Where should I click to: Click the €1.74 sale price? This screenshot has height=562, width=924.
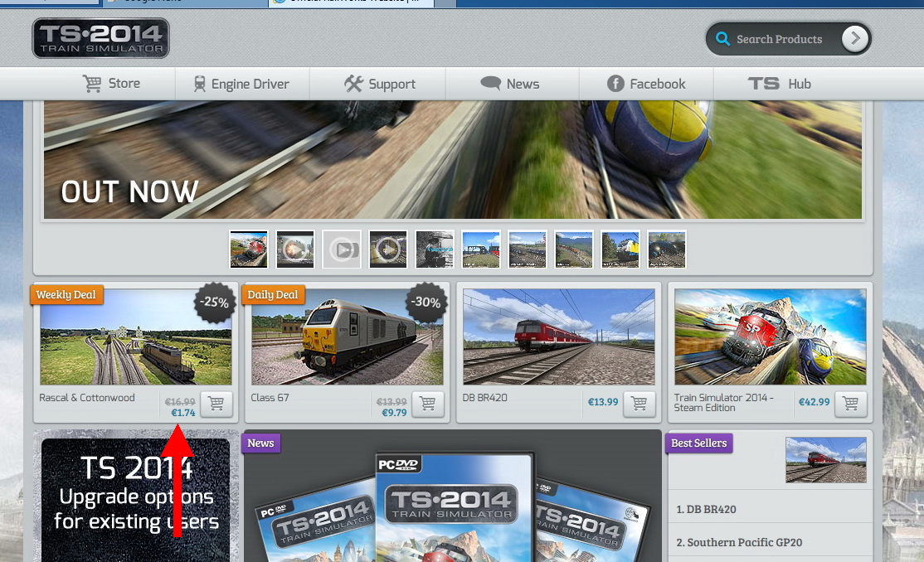pyautogui.click(x=182, y=413)
